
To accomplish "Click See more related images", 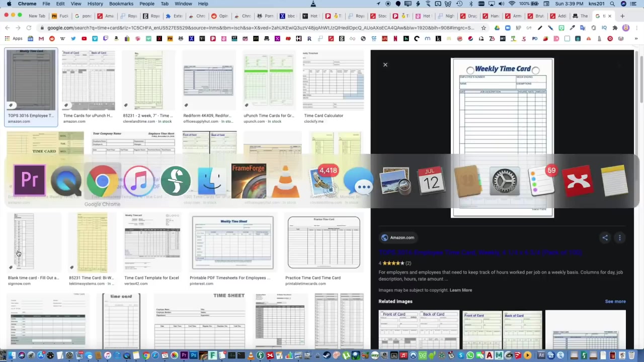I will click(x=615, y=302).
